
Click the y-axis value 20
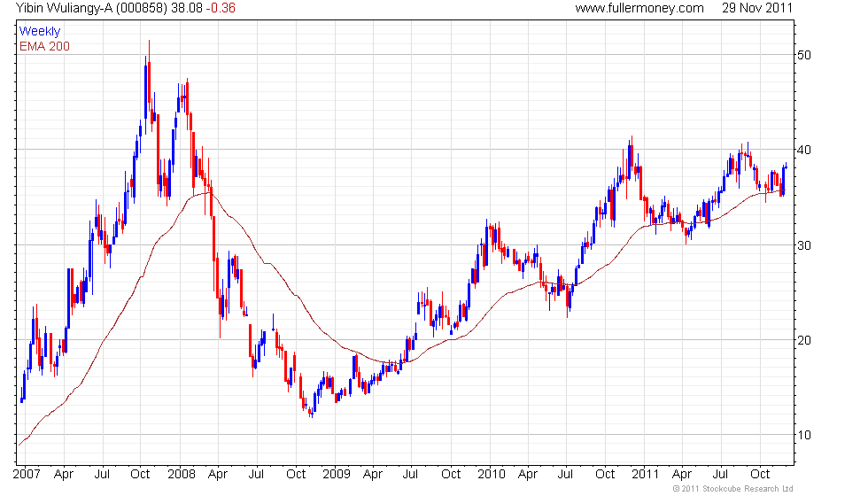pos(804,340)
